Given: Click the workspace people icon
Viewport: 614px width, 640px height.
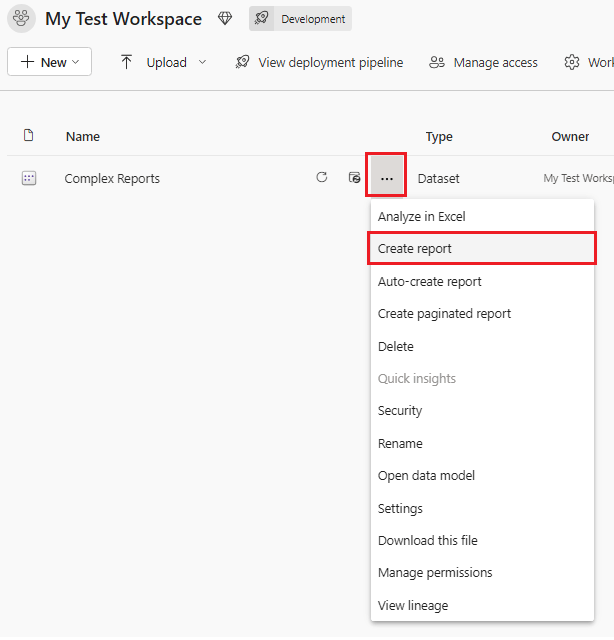Looking at the screenshot, I should click(x=22, y=19).
